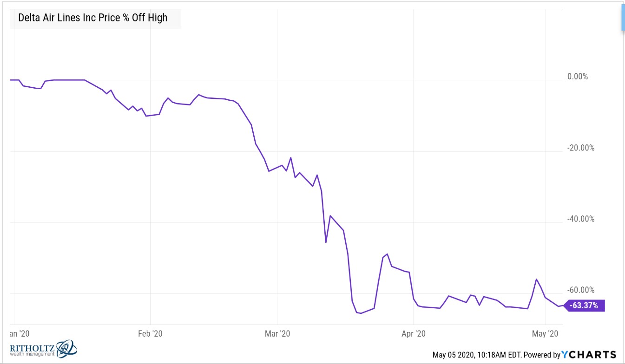Click the sharp dip in mid March

tap(326, 242)
